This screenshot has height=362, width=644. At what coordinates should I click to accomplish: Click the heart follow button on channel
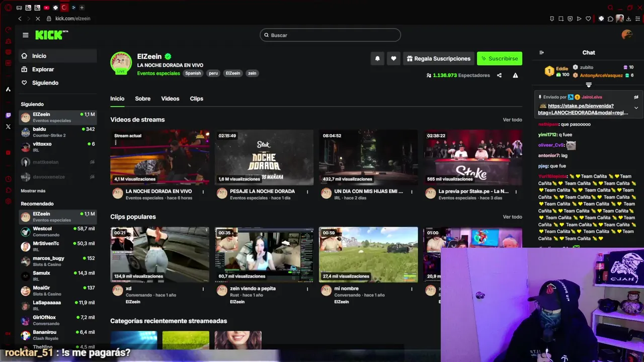(x=393, y=58)
